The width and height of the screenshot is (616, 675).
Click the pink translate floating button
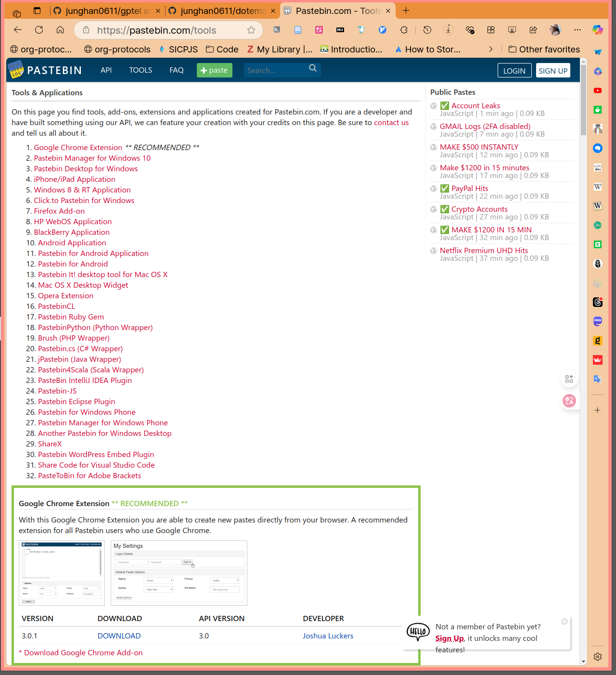(569, 401)
